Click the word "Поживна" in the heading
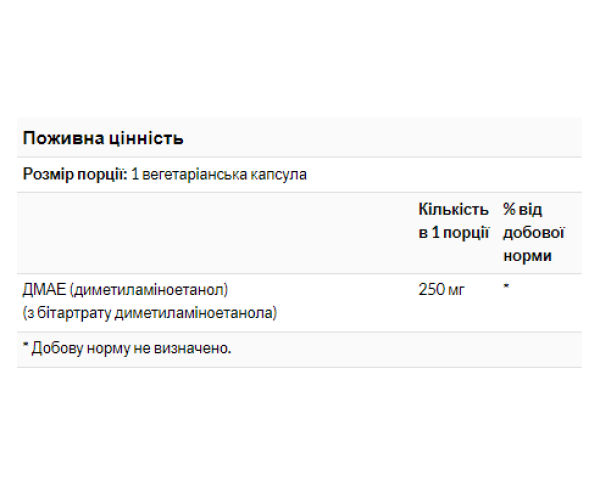This screenshot has height=500, width=600. pos(59,138)
